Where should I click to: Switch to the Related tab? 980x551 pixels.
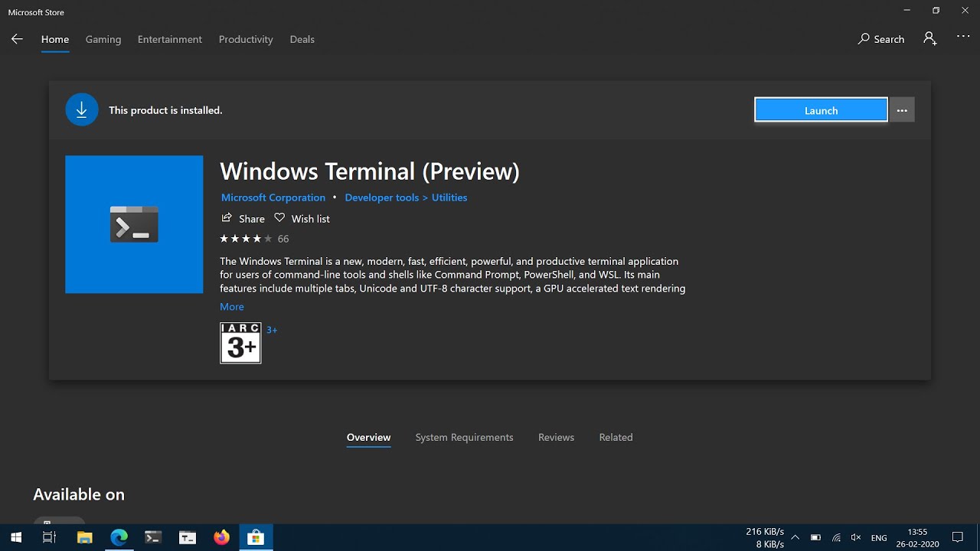(x=616, y=438)
